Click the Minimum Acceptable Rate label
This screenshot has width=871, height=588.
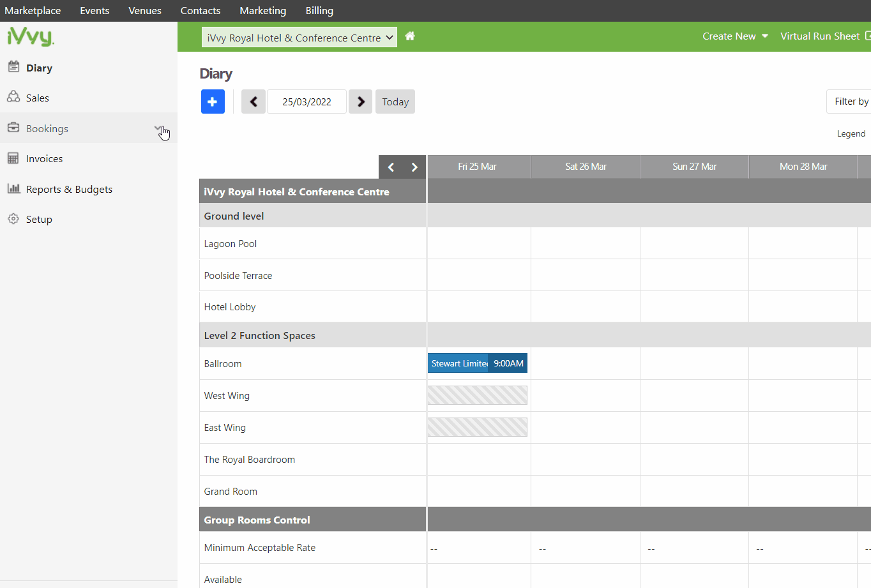pos(260,548)
